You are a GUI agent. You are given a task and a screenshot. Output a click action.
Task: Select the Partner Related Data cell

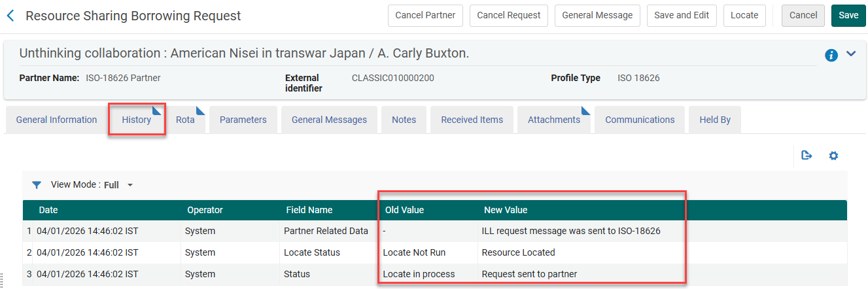(326, 231)
